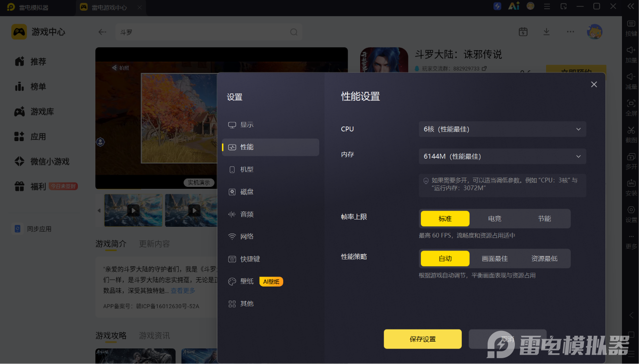Click the 实机演示 label on the video
Viewport: 639px width, 364px height.
point(199,182)
